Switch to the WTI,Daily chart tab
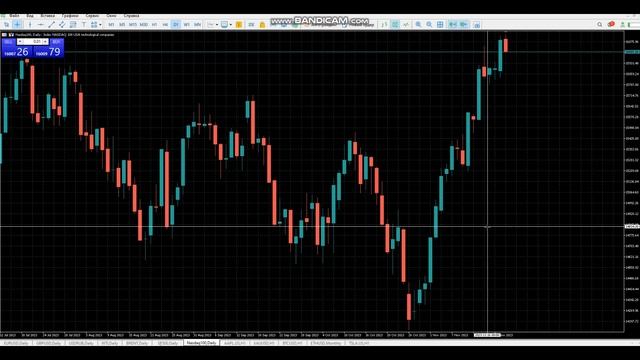This screenshot has height=360, width=640. tap(110, 343)
